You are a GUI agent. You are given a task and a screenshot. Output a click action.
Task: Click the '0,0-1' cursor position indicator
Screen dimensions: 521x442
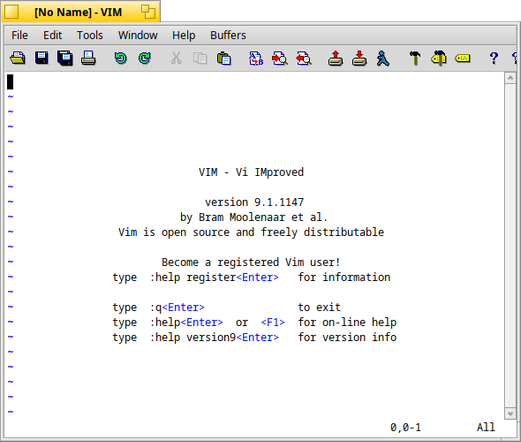[x=405, y=427]
